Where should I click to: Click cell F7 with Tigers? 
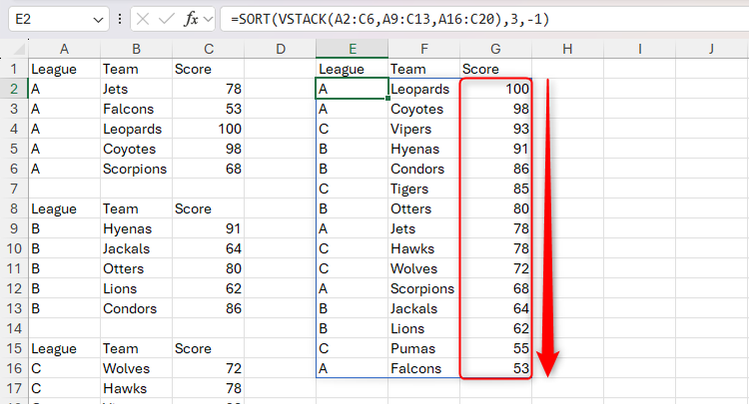424,189
